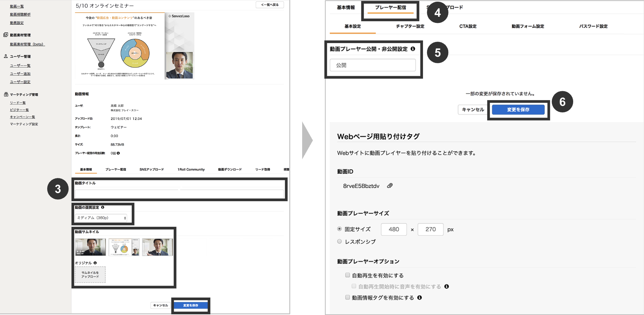Click the blue 変更を保存 button
The height and width of the screenshot is (315, 644).
518,109
